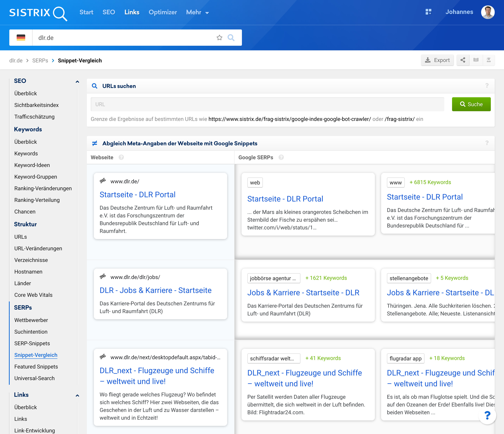This screenshot has width=504, height=434.
Task: Open the Mehr dropdown menu
Action: point(197,12)
